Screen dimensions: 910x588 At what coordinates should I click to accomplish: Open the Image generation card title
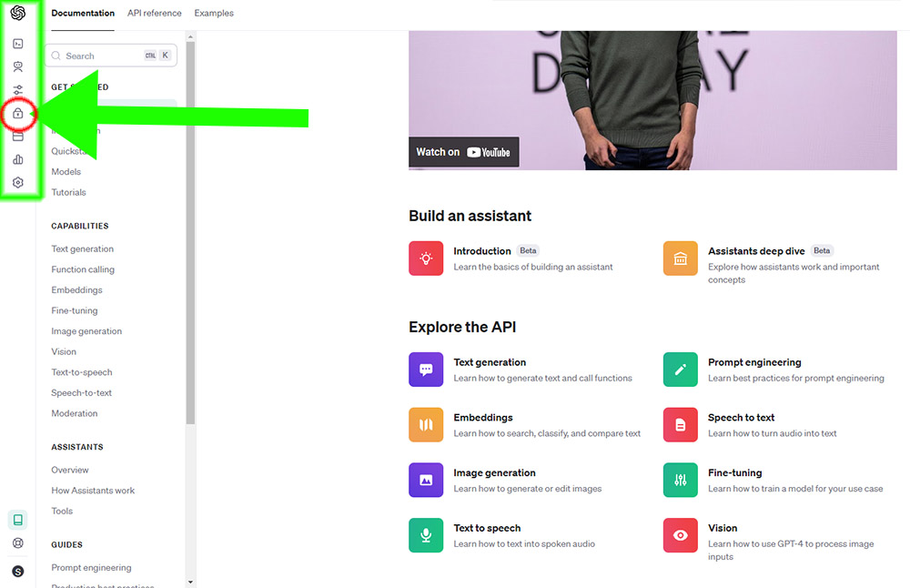click(494, 472)
